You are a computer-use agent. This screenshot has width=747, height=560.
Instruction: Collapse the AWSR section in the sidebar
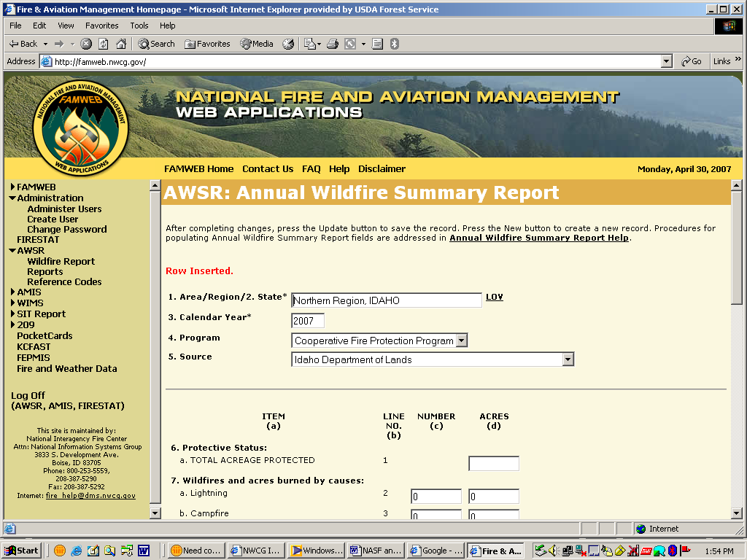click(12, 250)
